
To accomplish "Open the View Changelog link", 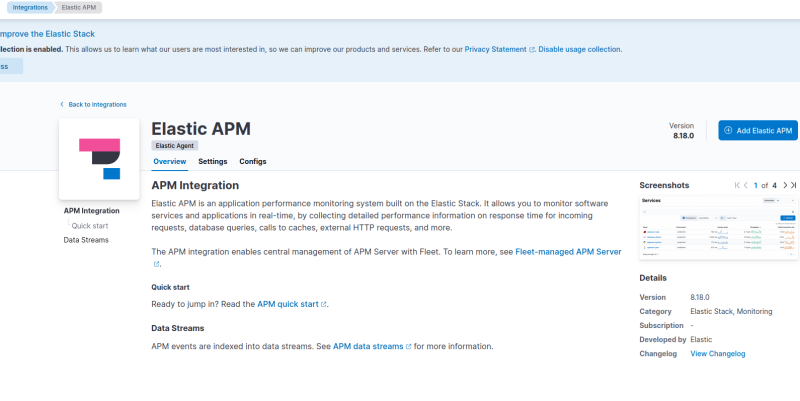I will coord(717,353).
